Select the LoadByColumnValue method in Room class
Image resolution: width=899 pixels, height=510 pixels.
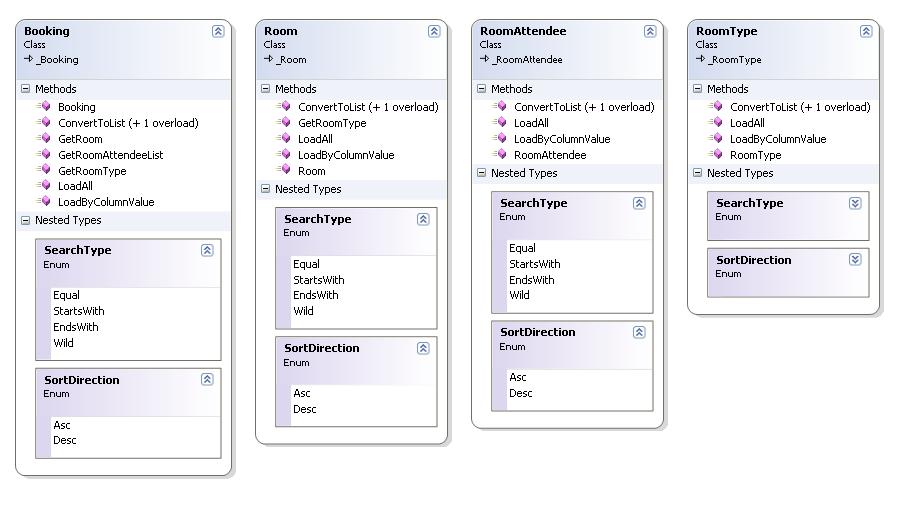click(x=346, y=155)
